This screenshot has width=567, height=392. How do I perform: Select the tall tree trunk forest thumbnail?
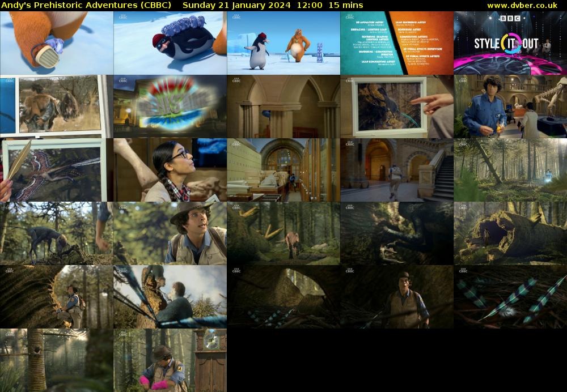click(57, 360)
